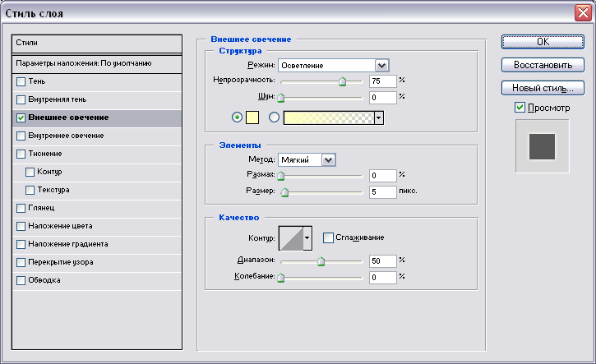Open the gradient picker dropdown arrow
596x364 pixels.
point(379,117)
